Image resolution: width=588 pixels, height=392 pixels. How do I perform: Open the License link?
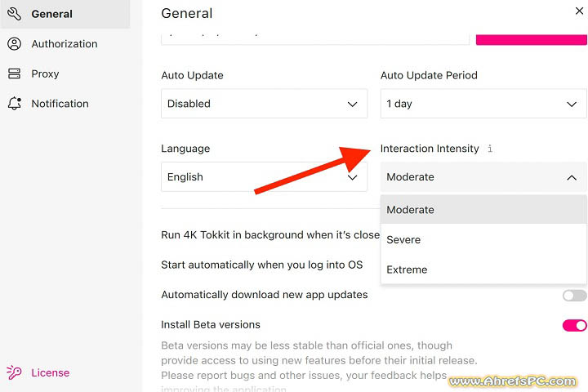50,372
